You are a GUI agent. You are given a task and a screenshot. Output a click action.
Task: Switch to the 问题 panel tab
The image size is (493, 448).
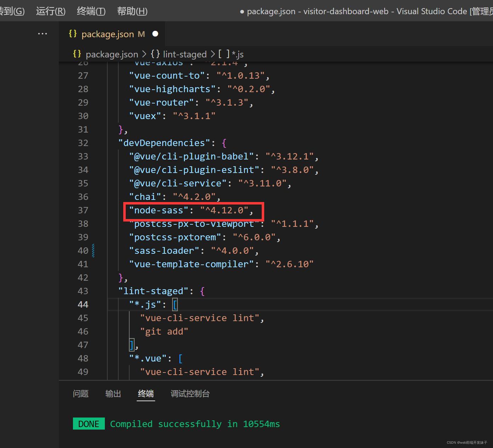(80, 393)
